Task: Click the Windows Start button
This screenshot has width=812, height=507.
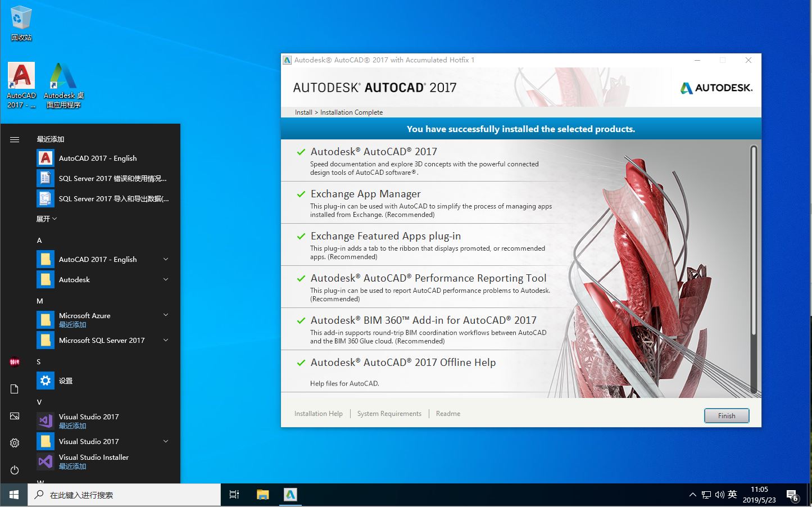Action: pyautogui.click(x=13, y=495)
